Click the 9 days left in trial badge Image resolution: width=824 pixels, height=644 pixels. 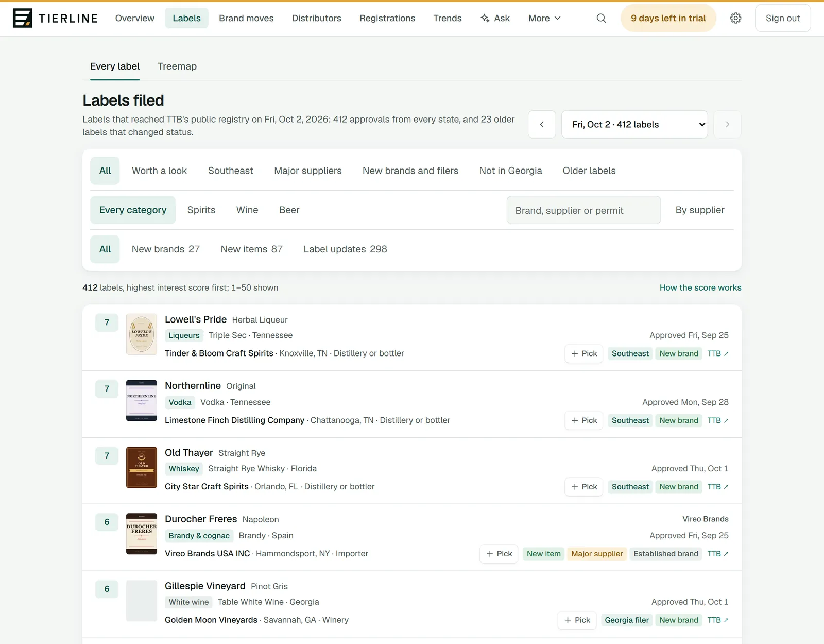click(x=668, y=18)
